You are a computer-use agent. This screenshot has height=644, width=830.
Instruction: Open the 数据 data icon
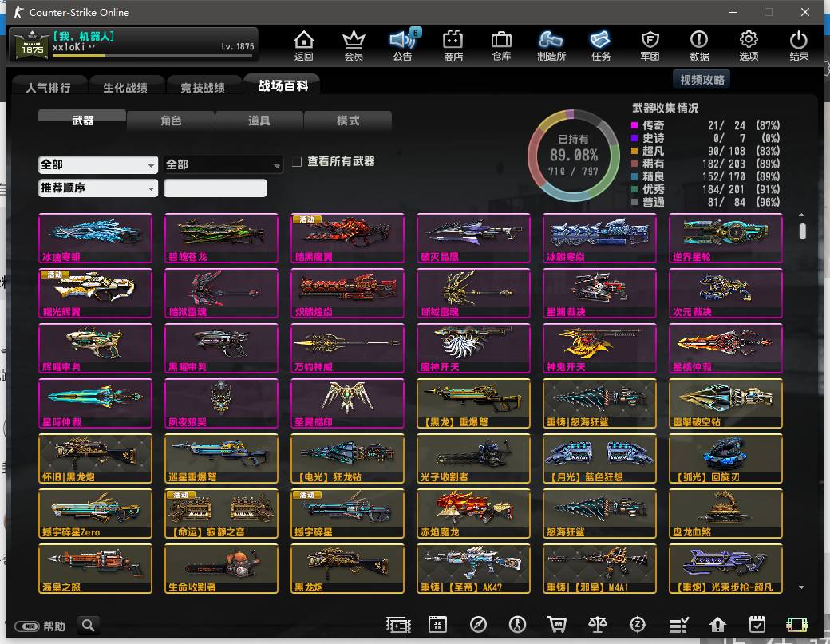coord(699,45)
